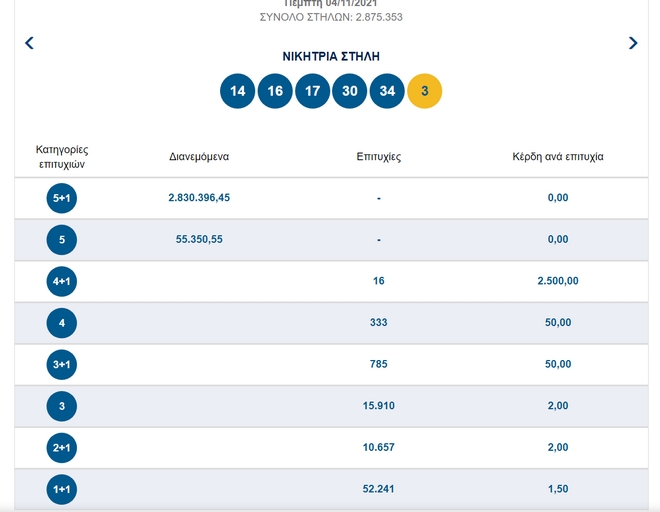Viewport: 660px width, 512px height.
Task: Click the ΝΙΚΗΤΡΙΑ ΣΤΗΛΗ heading
Action: [331, 57]
